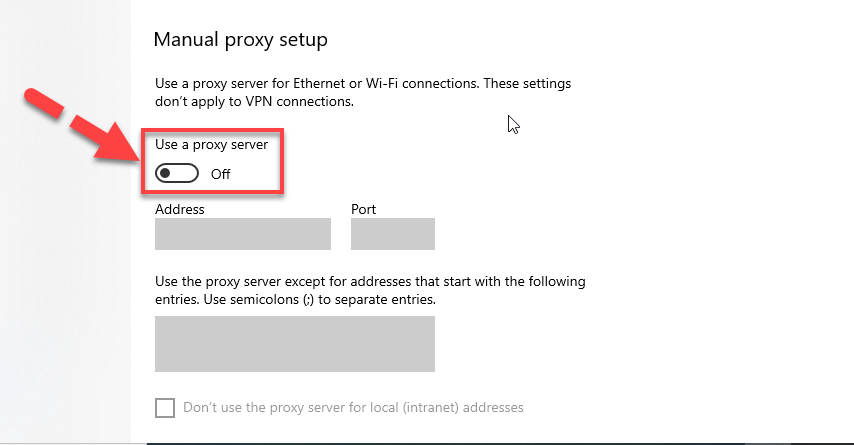Click the black knob inside the proxy switch
Screen dimensions: 854x445
pos(166,174)
